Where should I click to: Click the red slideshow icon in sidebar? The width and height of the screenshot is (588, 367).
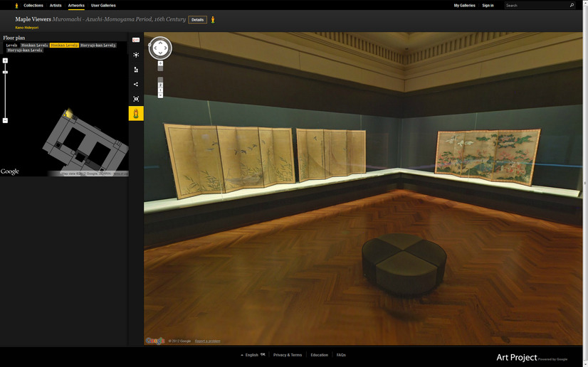pos(136,40)
